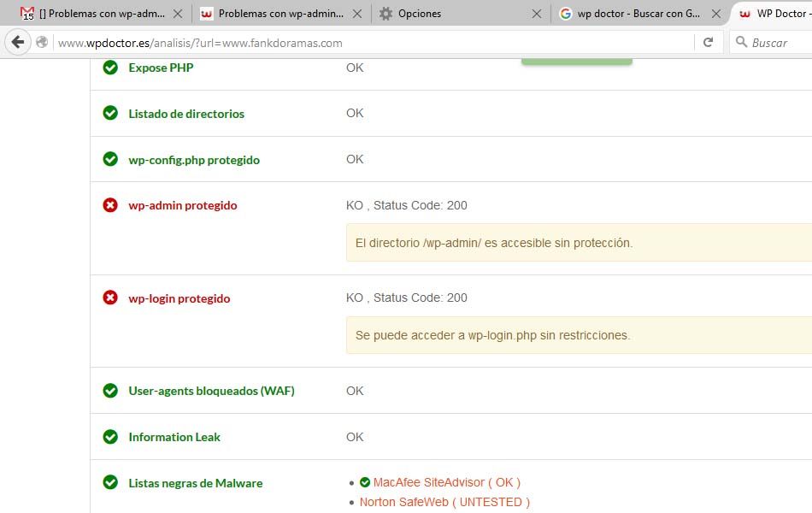
Task: Click the Listado de directorios label
Action: pos(186,114)
